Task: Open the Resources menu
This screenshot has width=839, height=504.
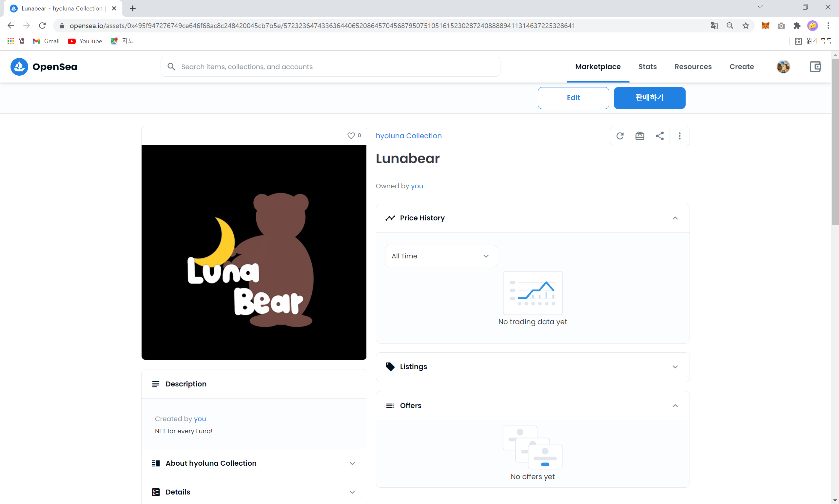Action: (693, 66)
